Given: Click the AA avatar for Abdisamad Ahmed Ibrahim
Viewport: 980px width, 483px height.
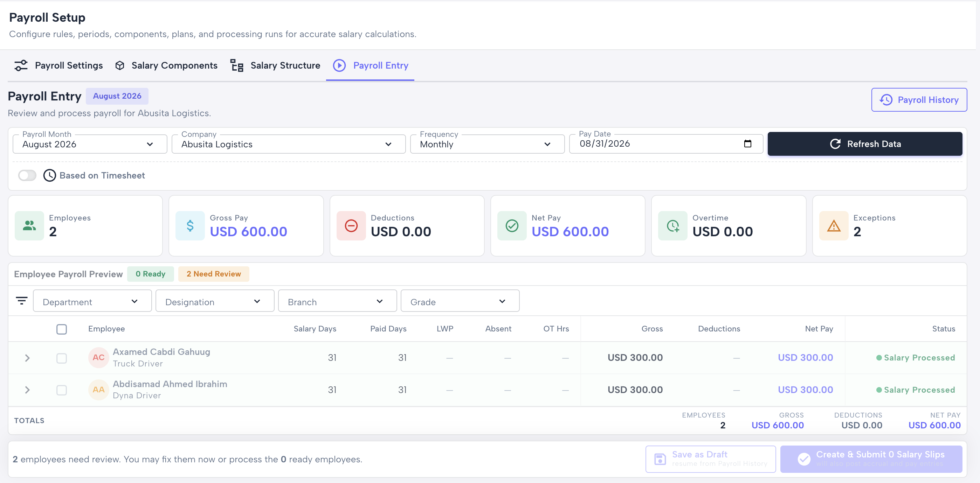Looking at the screenshot, I should (x=98, y=390).
